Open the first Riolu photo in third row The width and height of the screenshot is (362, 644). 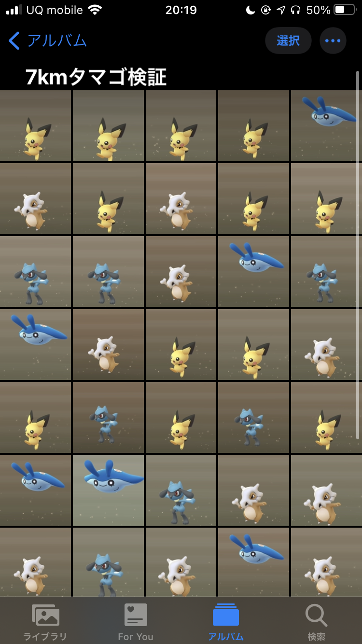click(x=35, y=271)
